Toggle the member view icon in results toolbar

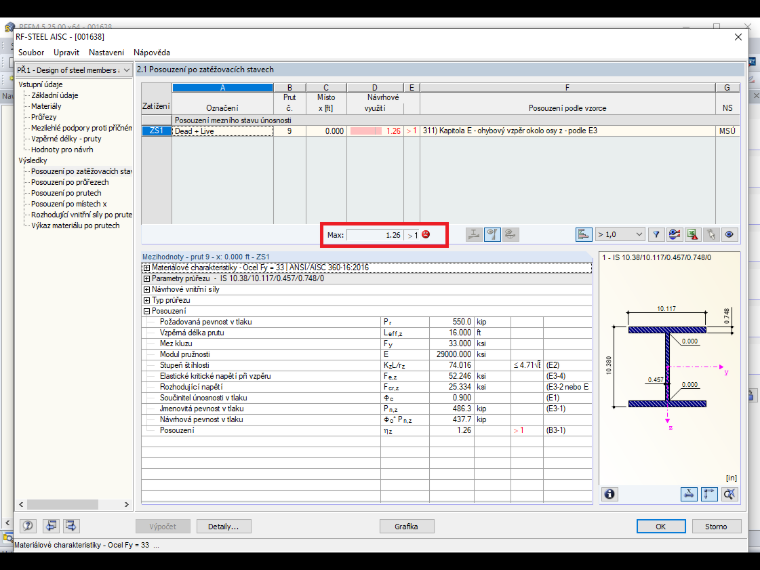coord(492,235)
